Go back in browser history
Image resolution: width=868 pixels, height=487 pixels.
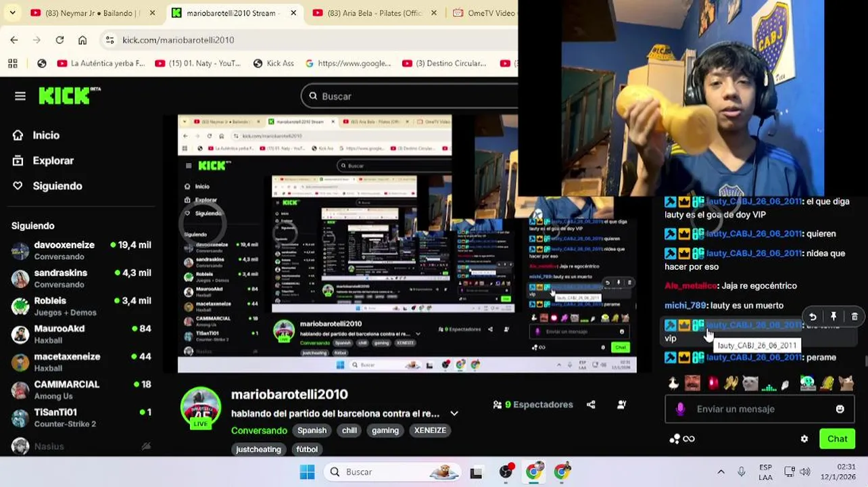[14, 40]
